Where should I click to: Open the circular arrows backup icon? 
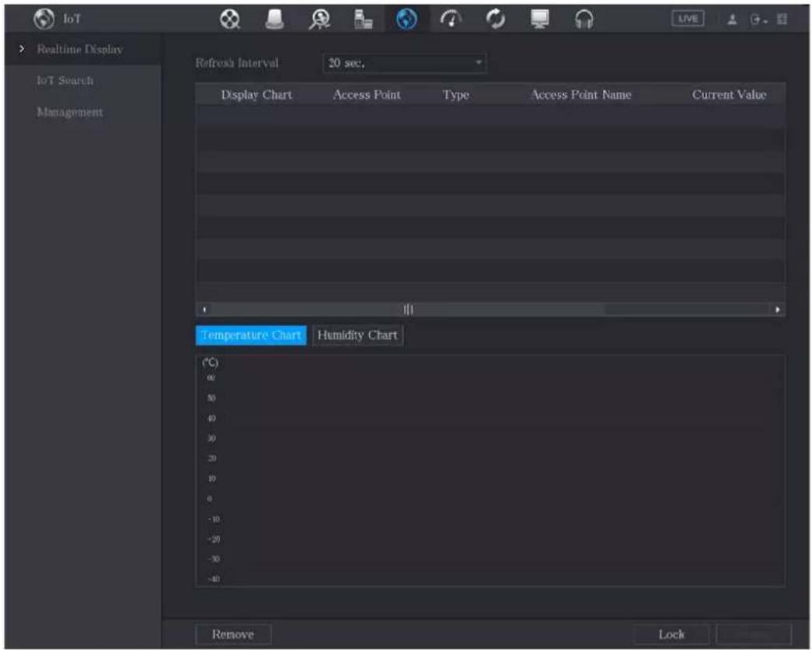pyautogui.click(x=496, y=19)
